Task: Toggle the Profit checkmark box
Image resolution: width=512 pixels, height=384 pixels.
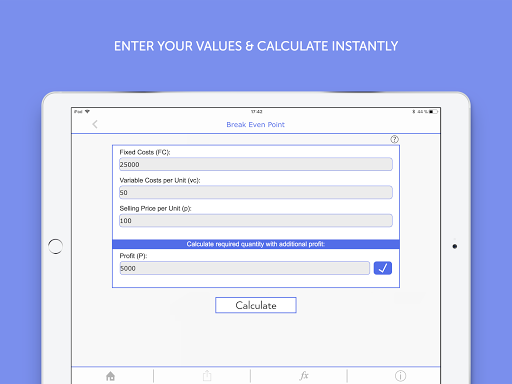Action: pyautogui.click(x=383, y=268)
